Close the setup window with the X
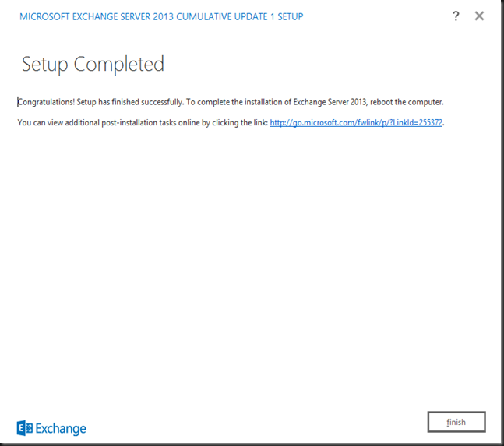The width and height of the screenshot is (504, 446). [x=479, y=16]
